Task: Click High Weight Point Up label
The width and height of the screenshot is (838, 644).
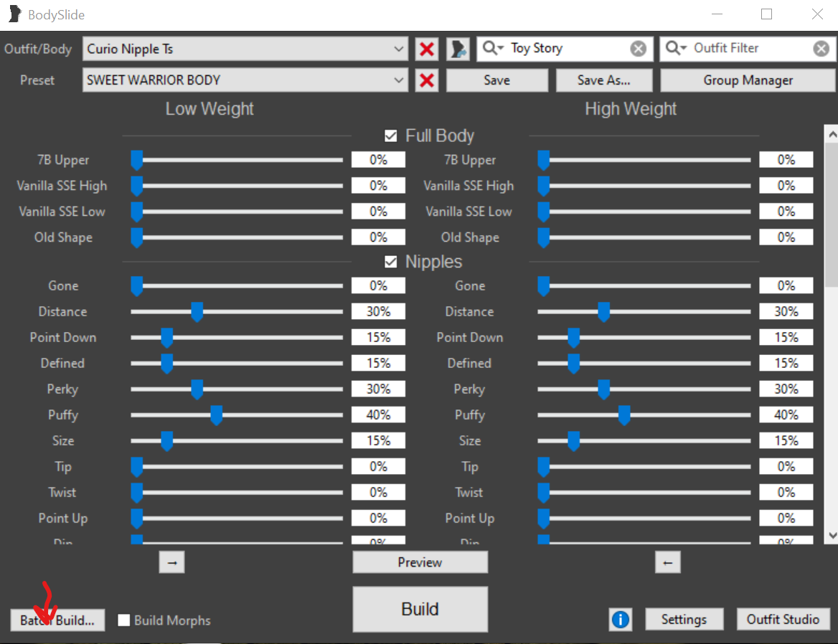Action: point(470,518)
